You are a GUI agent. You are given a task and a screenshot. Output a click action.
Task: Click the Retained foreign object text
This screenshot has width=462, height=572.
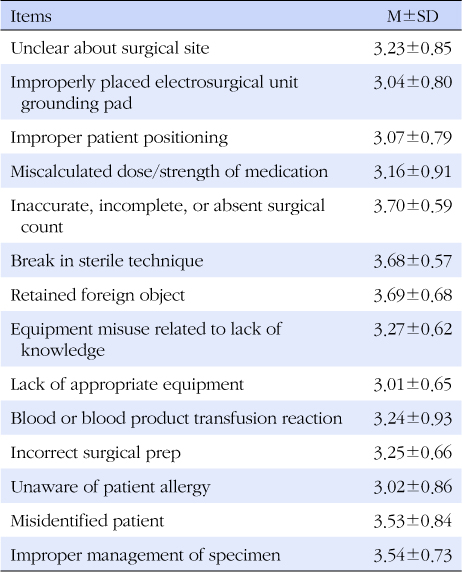(x=98, y=295)
